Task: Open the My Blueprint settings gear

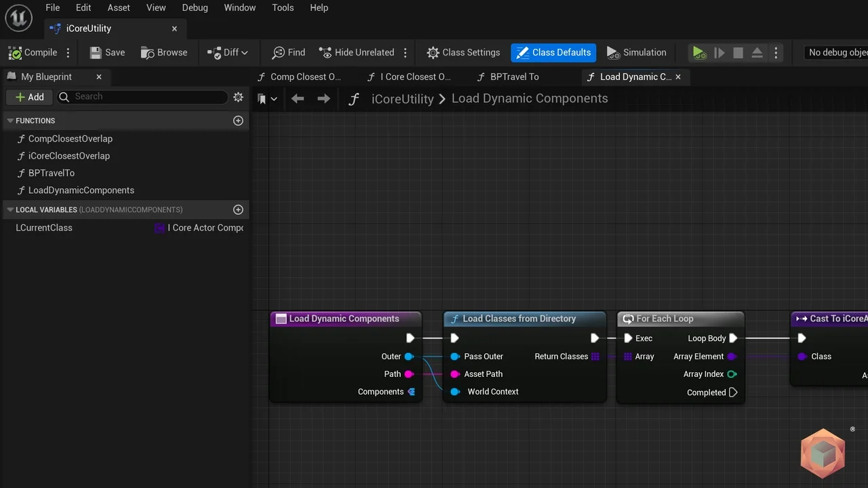Action: [238, 97]
